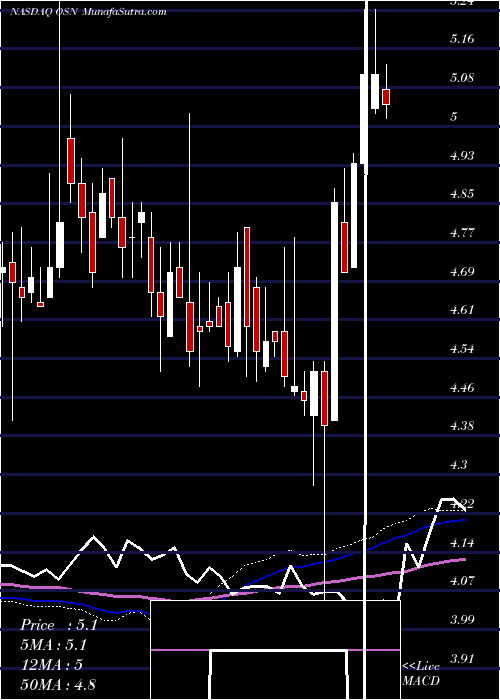Select the 4.38 price axis label
This screenshot has width=500, height=700.
click(462, 425)
